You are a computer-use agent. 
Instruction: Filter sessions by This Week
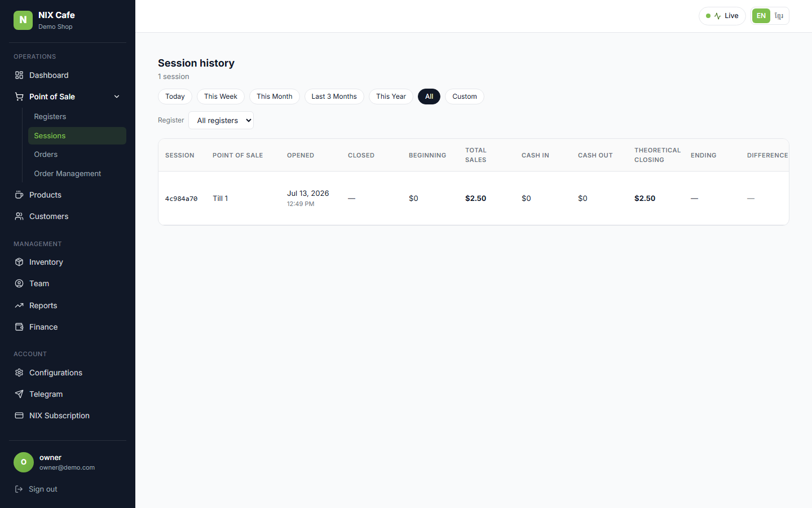[220, 97]
